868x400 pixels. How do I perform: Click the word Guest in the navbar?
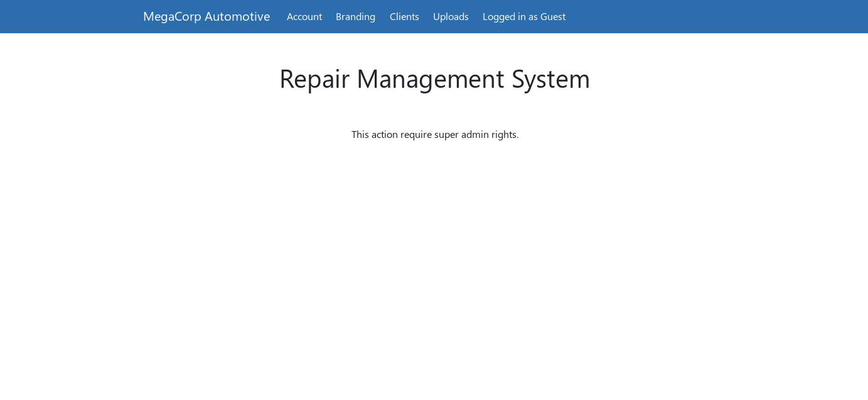[x=553, y=16]
